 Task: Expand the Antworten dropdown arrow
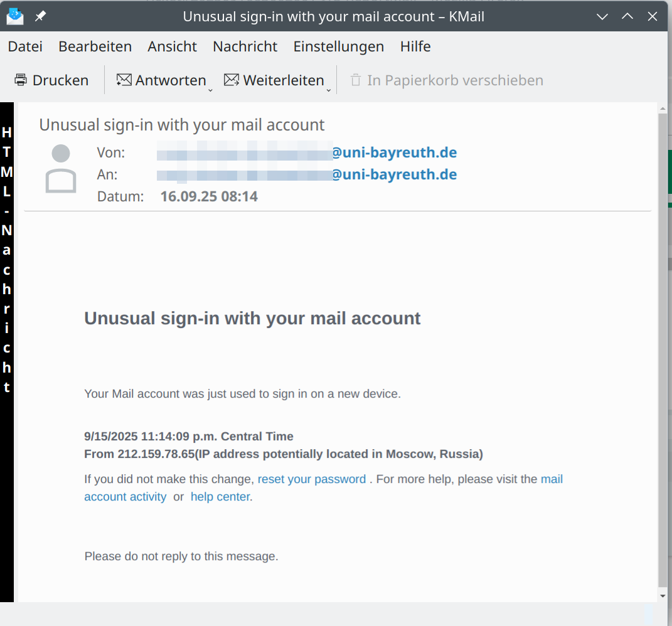tap(210, 90)
